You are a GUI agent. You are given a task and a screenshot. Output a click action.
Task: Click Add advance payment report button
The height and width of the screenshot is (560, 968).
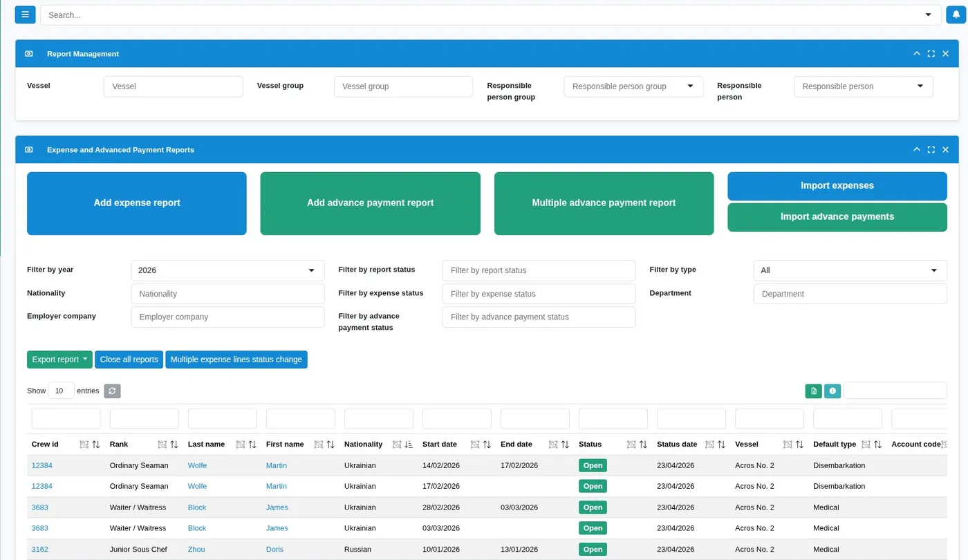(x=370, y=203)
